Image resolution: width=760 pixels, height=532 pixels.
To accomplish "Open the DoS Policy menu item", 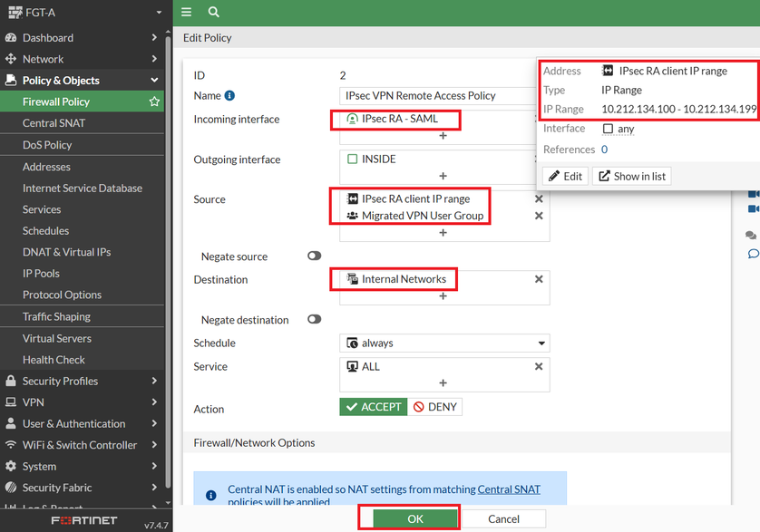I will pyautogui.click(x=82, y=145).
